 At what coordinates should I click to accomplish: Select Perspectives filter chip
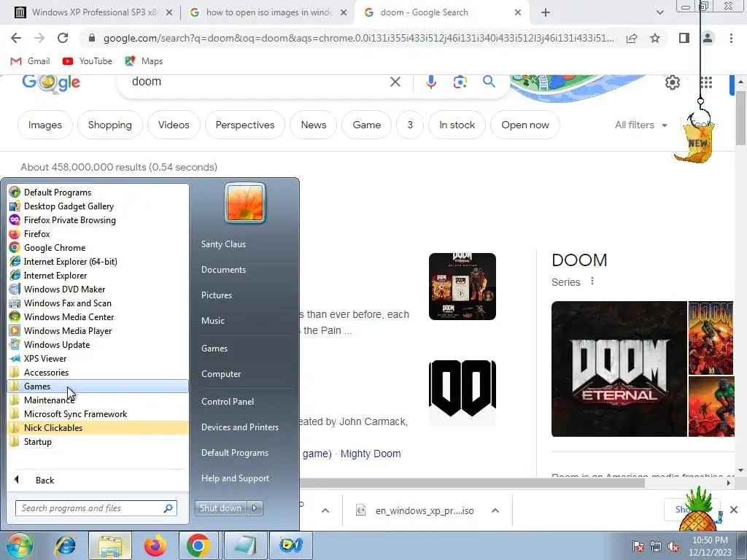pos(245,125)
